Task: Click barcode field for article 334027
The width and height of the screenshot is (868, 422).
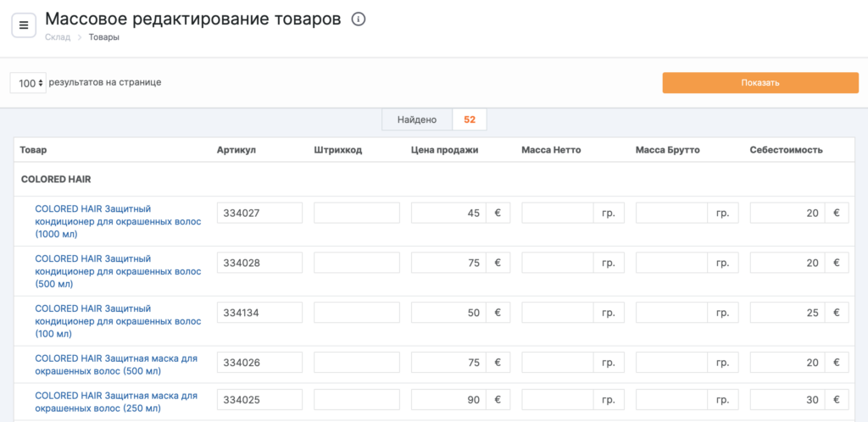Action: click(x=356, y=213)
